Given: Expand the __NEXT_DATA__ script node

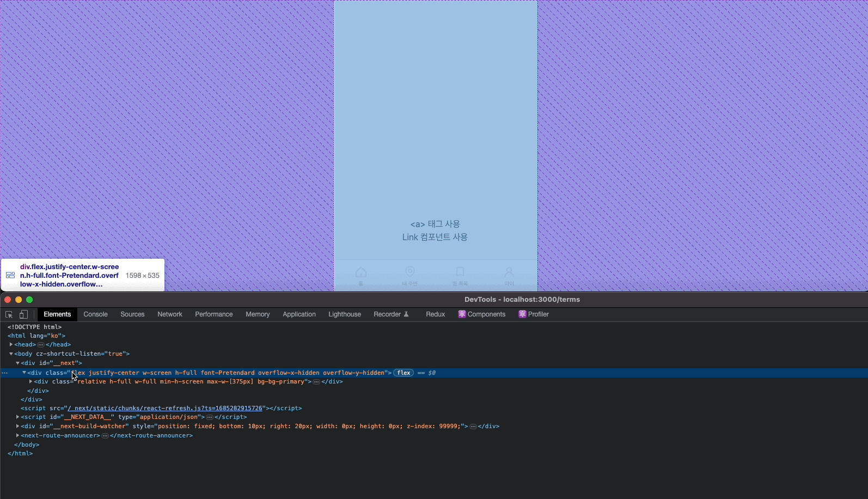Looking at the screenshot, I should [x=17, y=417].
